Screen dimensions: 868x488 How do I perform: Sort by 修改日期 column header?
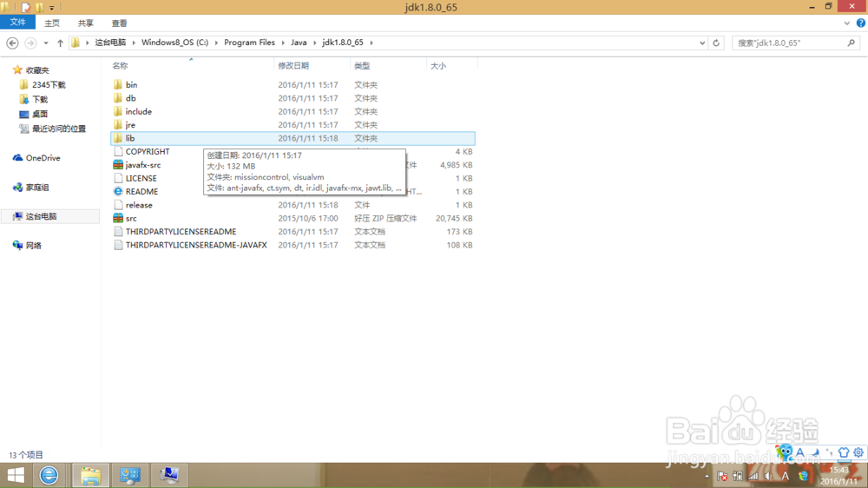pyautogui.click(x=293, y=66)
